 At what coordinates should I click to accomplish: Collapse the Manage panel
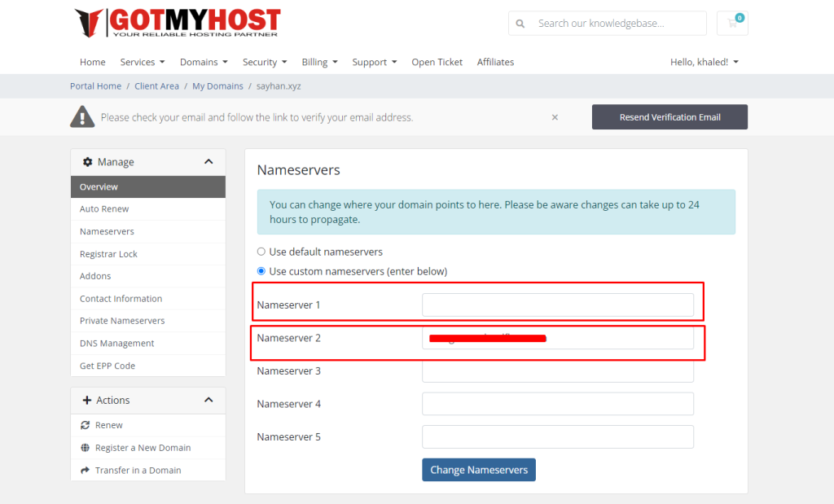(x=208, y=162)
